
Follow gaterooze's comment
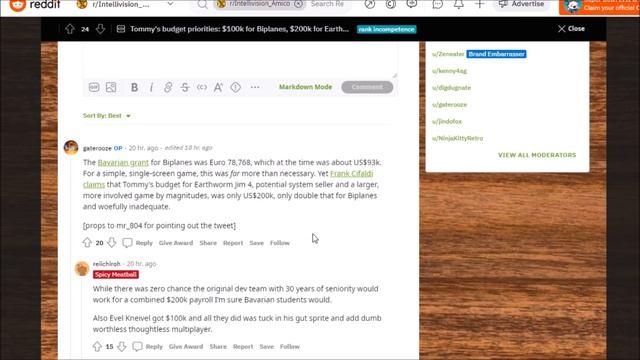click(x=280, y=243)
